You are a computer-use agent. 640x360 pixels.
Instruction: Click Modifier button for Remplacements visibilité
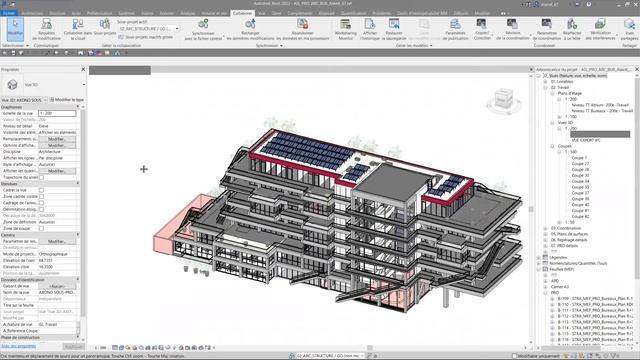[x=57, y=139]
